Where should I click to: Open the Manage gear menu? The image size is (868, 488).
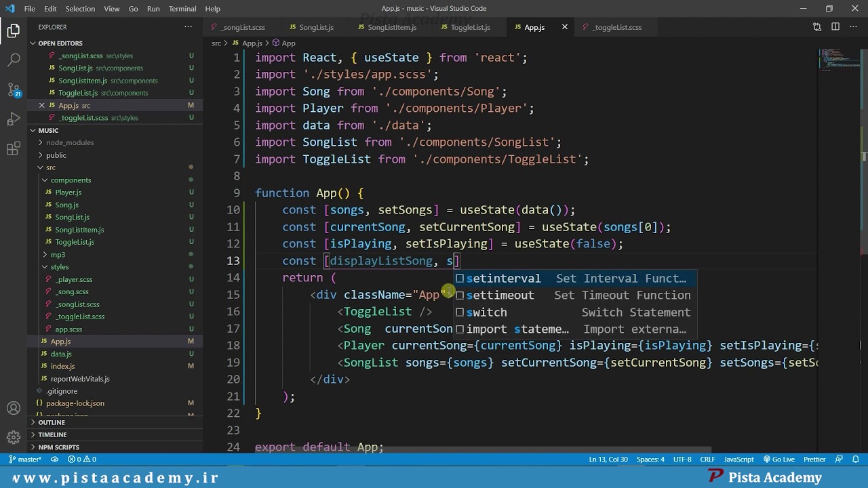tap(14, 437)
